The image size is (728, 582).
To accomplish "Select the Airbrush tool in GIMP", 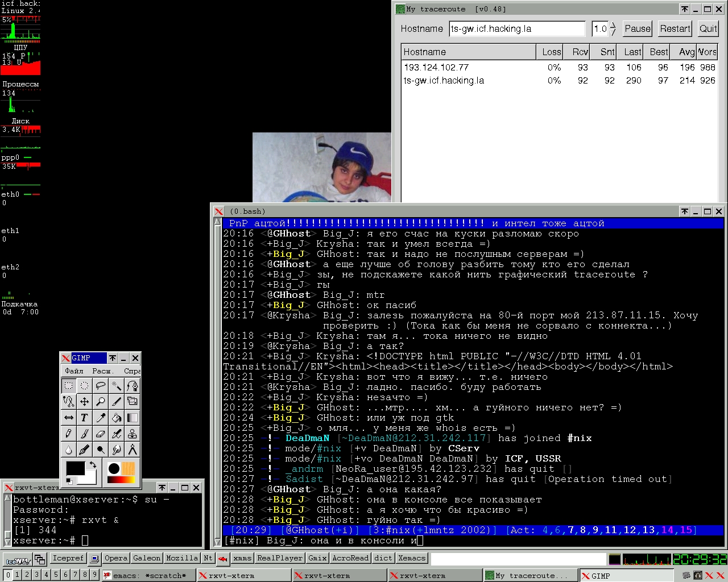I will pyautogui.click(x=116, y=434).
